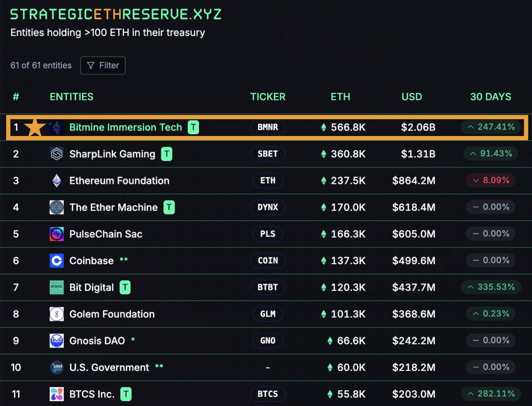Click the BMNR ticker badge
The height and width of the screenshot is (406, 532).
click(268, 128)
